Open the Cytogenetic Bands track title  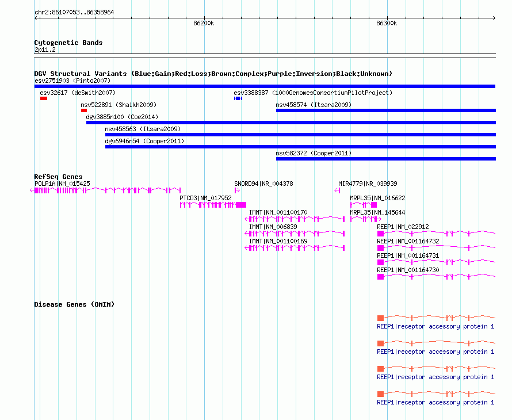tap(68, 43)
